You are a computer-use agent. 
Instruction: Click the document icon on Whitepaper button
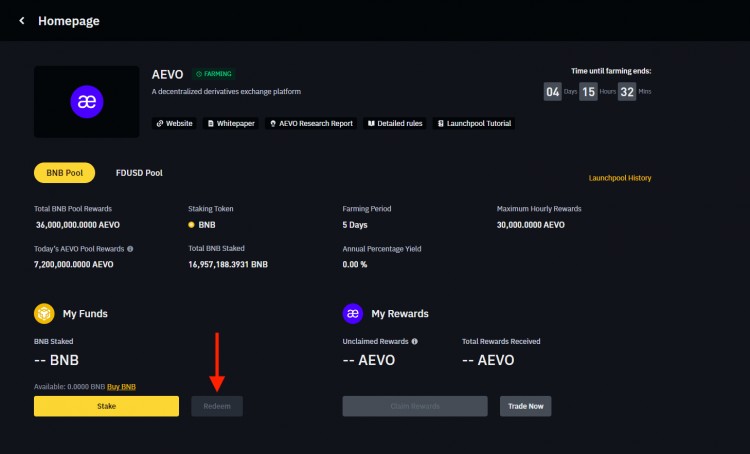point(210,123)
